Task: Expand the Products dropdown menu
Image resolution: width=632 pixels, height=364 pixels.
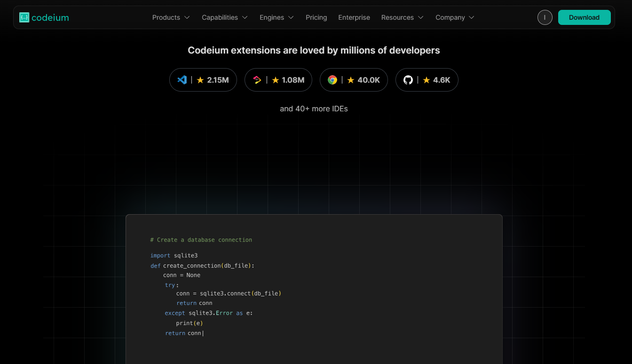Action: click(171, 17)
